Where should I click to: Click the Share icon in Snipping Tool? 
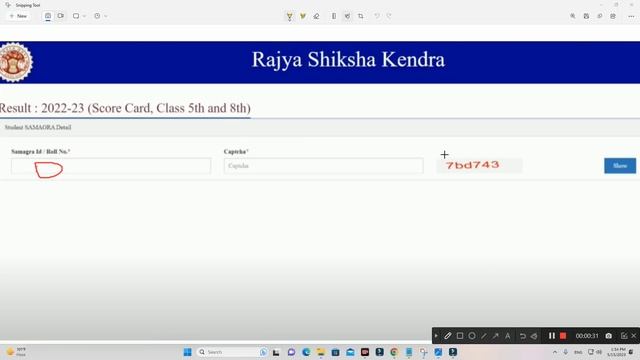(613, 16)
